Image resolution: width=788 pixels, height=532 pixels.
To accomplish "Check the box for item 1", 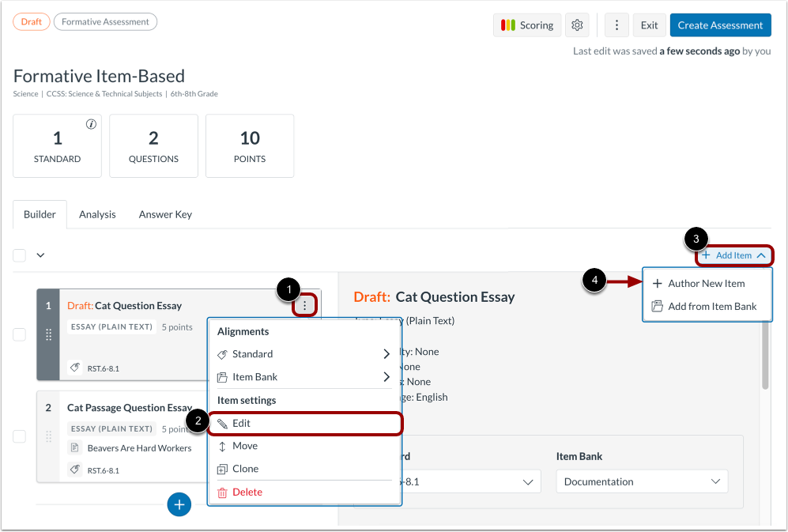I will point(19,334).
